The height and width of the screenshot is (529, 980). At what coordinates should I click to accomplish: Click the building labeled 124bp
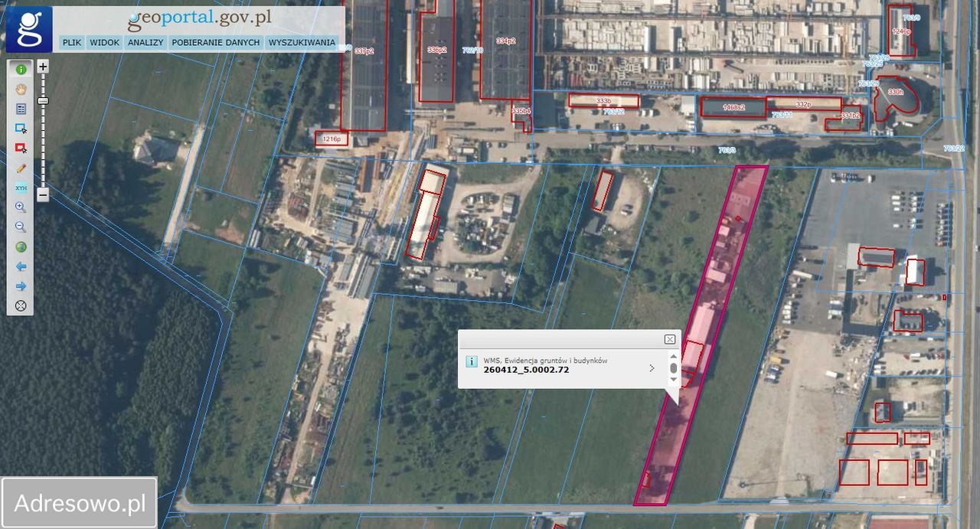901,31
